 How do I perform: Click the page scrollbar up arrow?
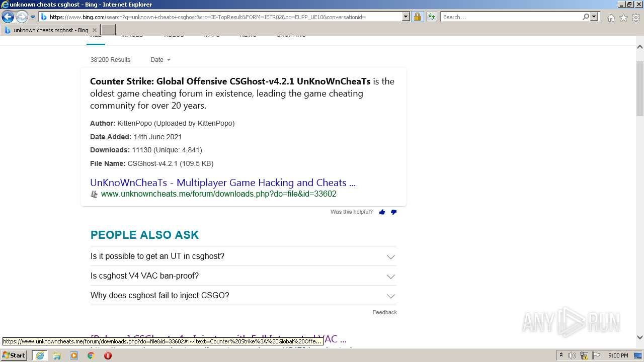(x=640, y=47)
